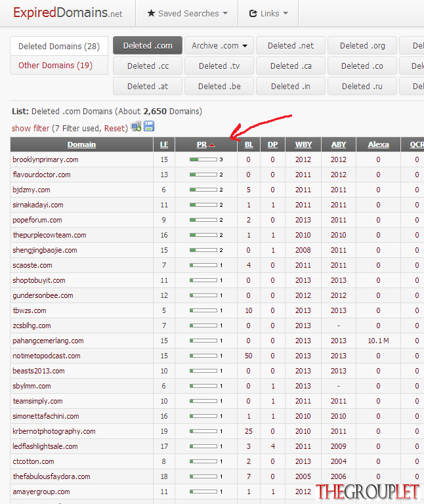
Task: Open flavourdoctor.com domain link
Action: pos(41,175)
